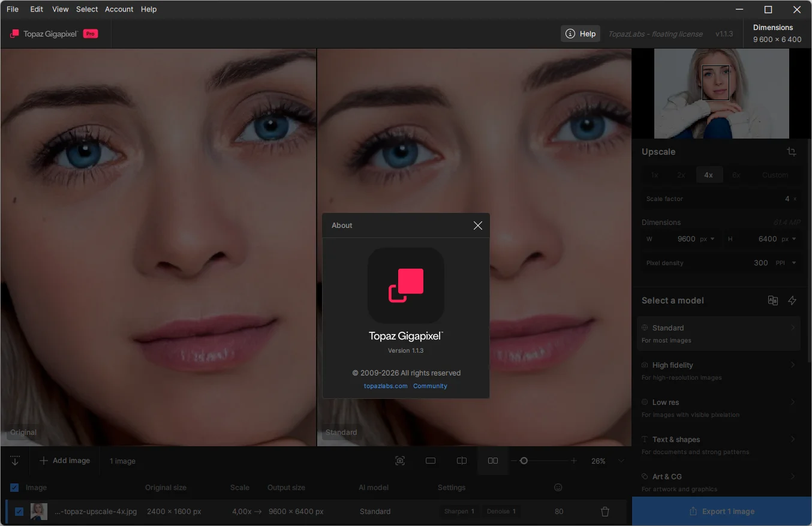
Task: Switch to side-by-side split view
Action: pyautogui.click(x=493, y=461)
